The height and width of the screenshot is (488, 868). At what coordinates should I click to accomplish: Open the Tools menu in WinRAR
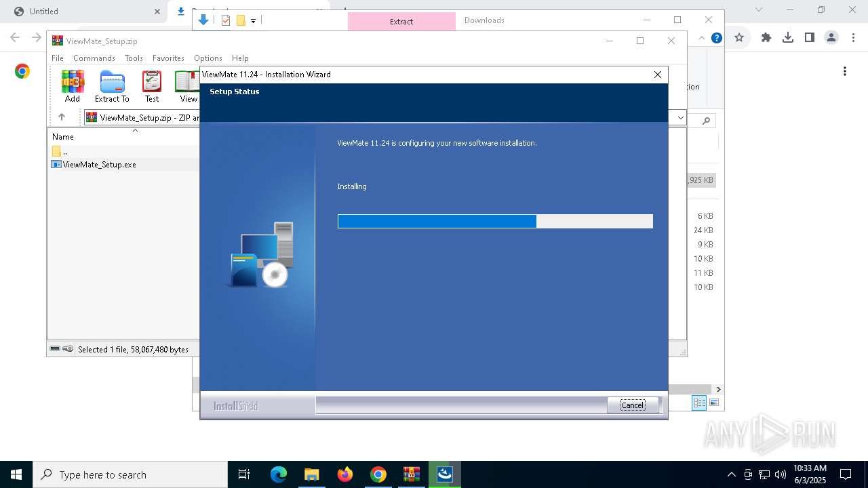click(x=134, y=58)
